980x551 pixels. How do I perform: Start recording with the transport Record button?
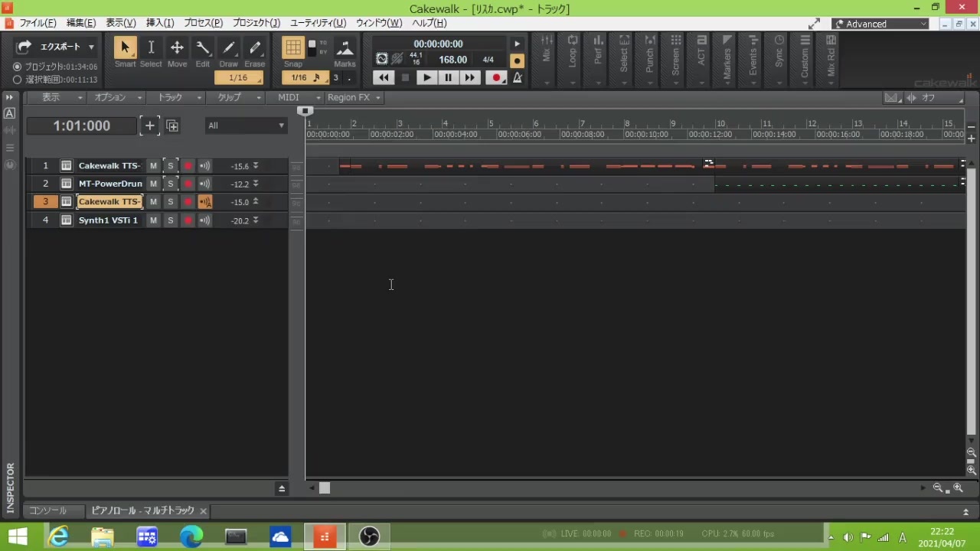(496, 77)
